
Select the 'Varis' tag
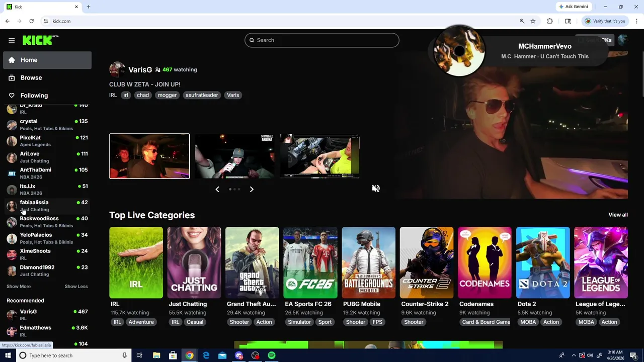pos(233,95)
